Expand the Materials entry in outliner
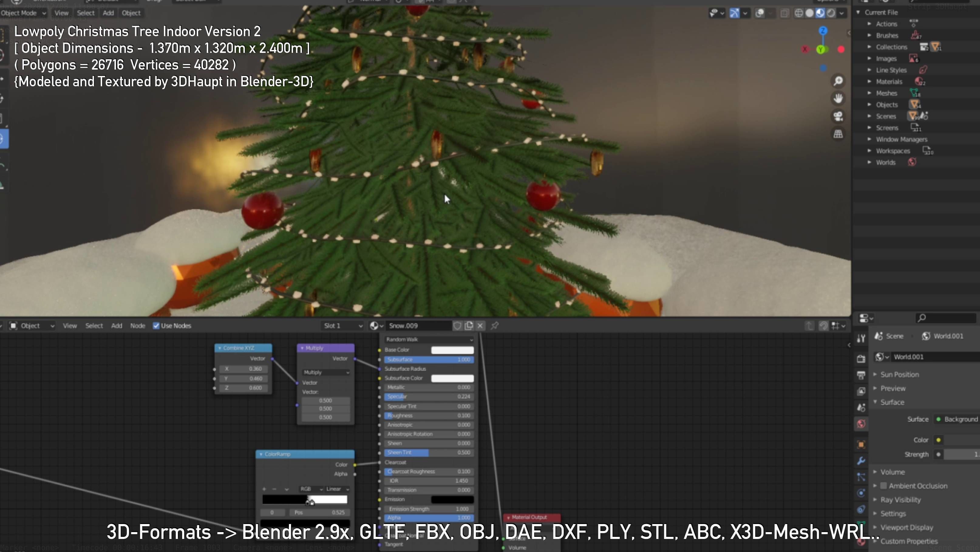 [x=869, y=81]
